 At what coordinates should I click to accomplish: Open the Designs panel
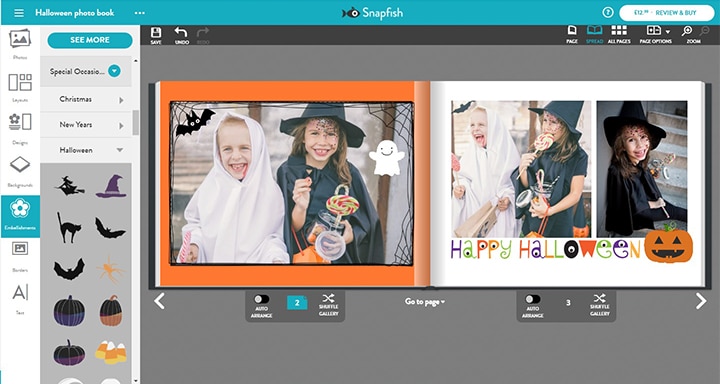coord(20,129)
